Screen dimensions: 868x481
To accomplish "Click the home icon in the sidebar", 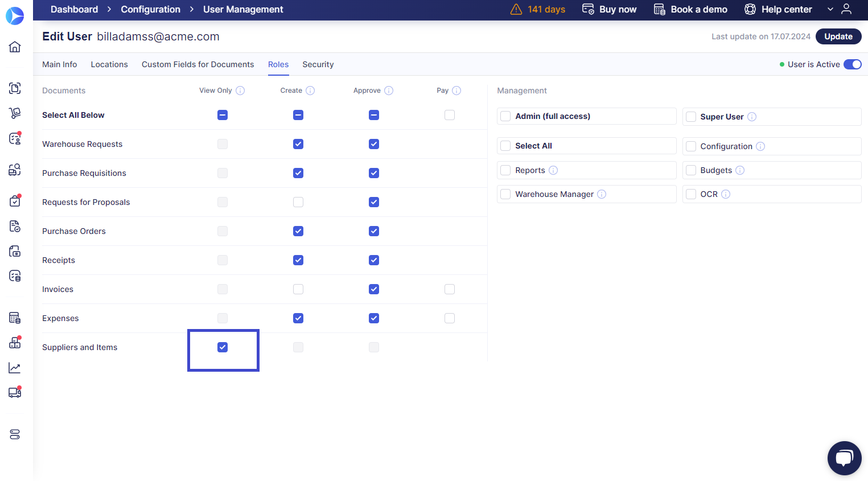I will [x=15, y=47].
